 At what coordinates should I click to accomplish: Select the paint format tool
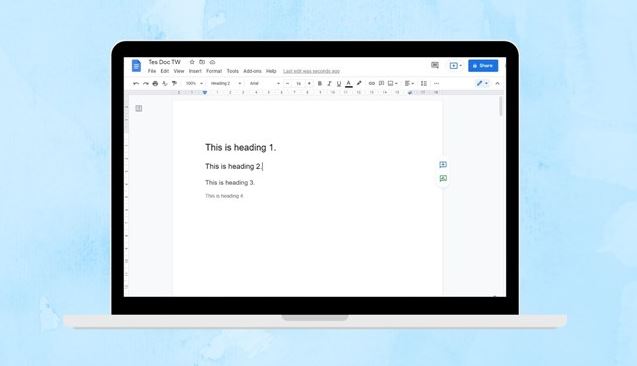[x=174, y=83]
